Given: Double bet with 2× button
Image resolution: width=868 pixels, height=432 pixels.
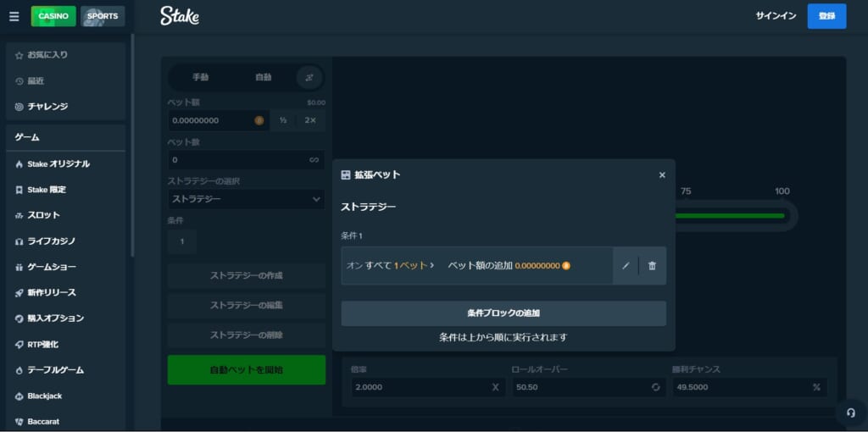Looking at the screenshot, I should pos(310,120).
